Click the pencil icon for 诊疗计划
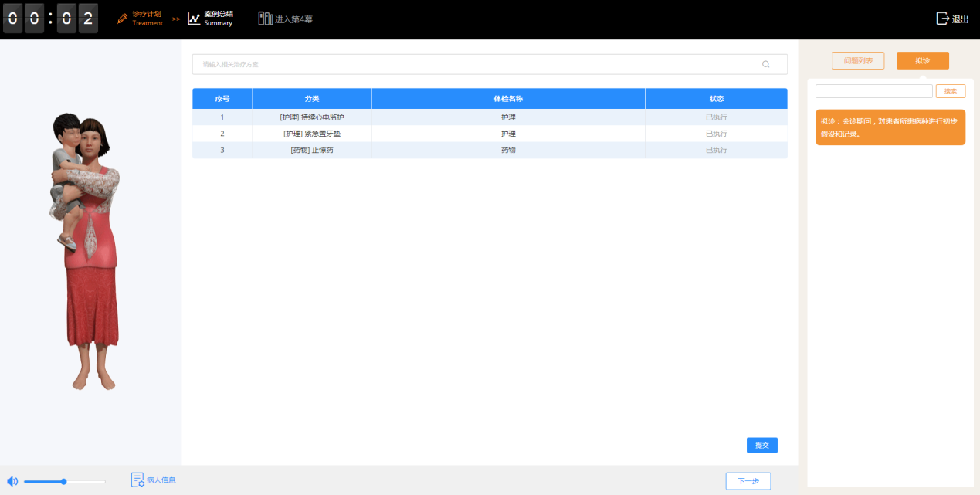The image size is (980, 495). click(x=122, y=19)
